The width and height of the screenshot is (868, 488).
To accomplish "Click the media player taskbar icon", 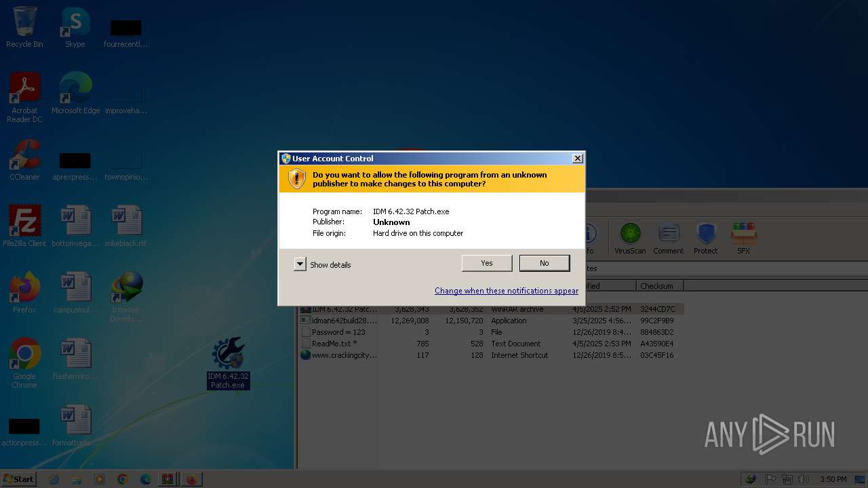I will click(x=100, y=479).
